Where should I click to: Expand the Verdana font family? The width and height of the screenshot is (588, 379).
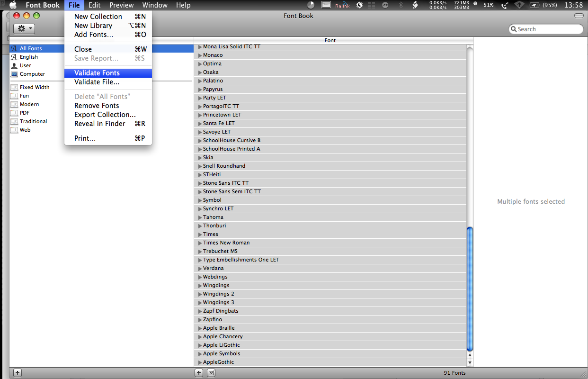(x=200, y=268)
